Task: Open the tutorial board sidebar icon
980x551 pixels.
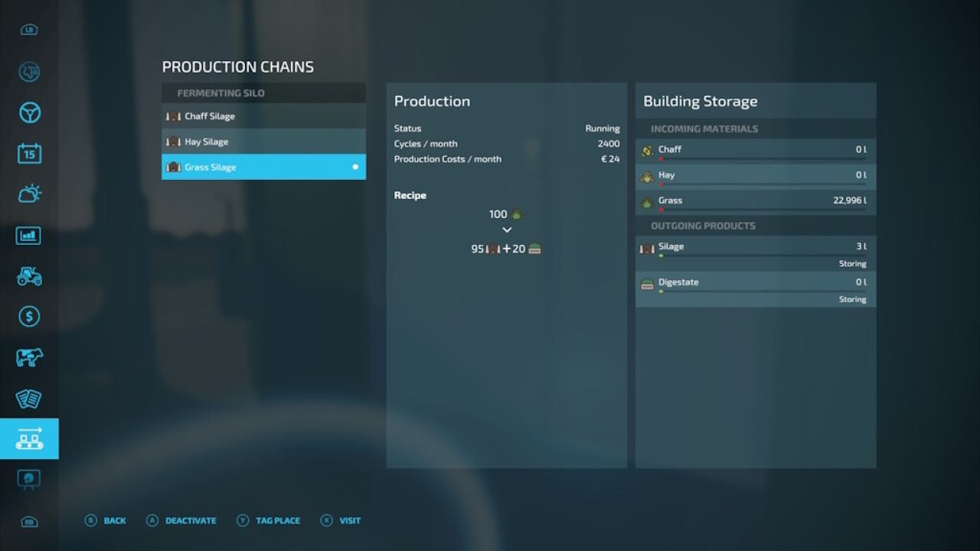Action: pos(29,480)
